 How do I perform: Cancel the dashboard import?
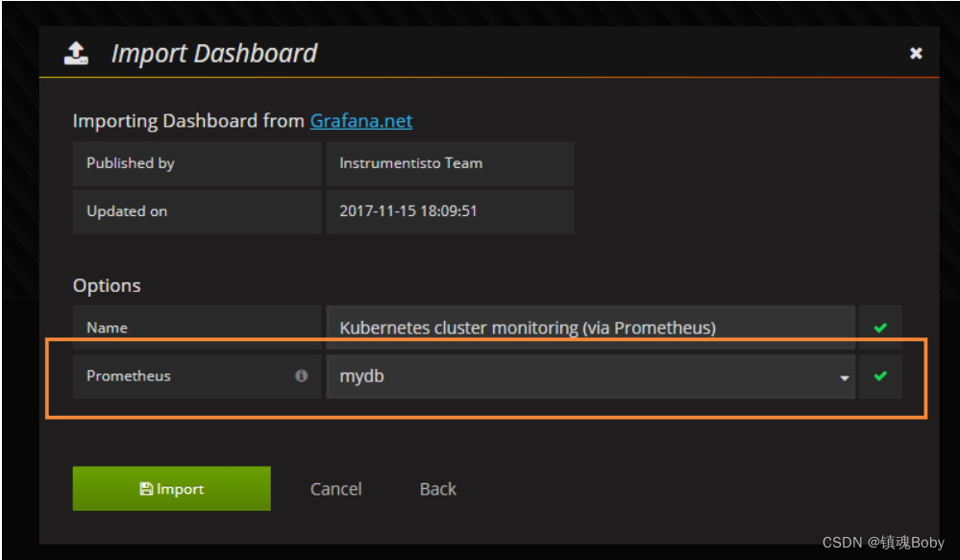coord(336,488)
